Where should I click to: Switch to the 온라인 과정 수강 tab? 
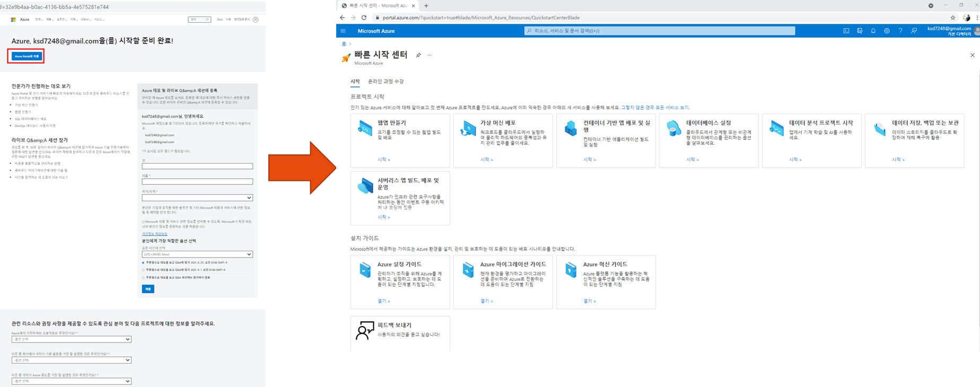tap(386, 82)
